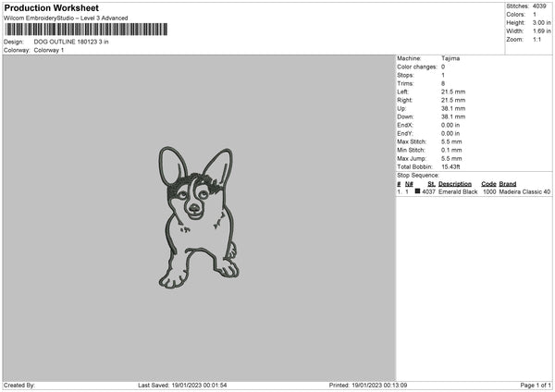Screen dimensions: 555x392
Task: Click the Machine Tajima value
Action: point(451,58)
